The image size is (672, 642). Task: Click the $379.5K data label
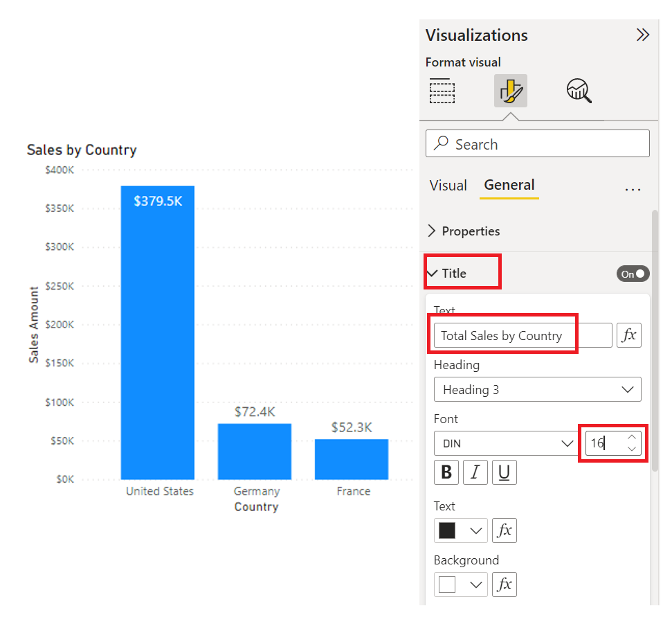[158, 201]
